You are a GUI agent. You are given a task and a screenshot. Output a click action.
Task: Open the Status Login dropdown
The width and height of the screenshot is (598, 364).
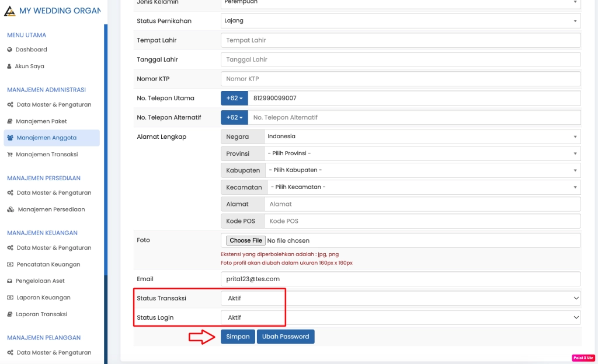click(401, 317)
